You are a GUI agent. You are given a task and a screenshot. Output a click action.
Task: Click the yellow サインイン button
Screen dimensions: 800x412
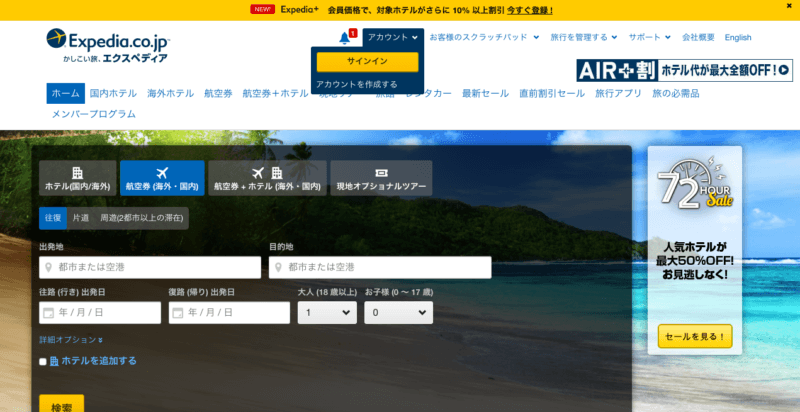[x=367, y=62]
